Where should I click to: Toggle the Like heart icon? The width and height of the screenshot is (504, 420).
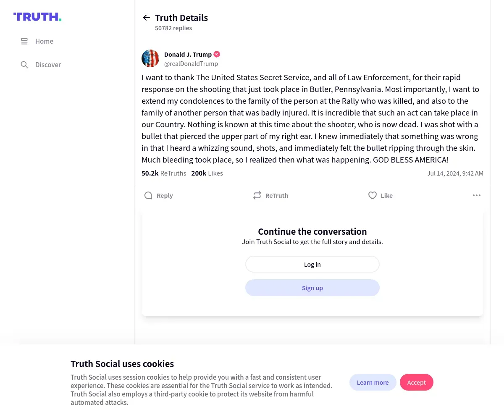(373, 195)
